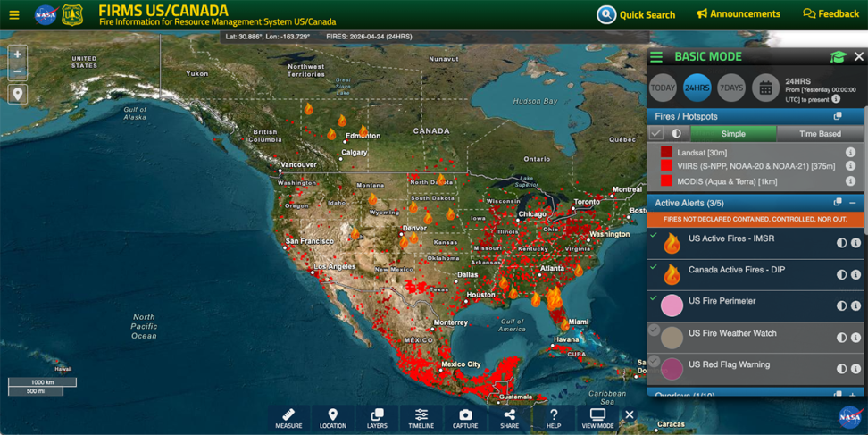868x435 pixels.
Task: Adjust opacity for US Fire Perimeter
Action: [x=841, y=306]
